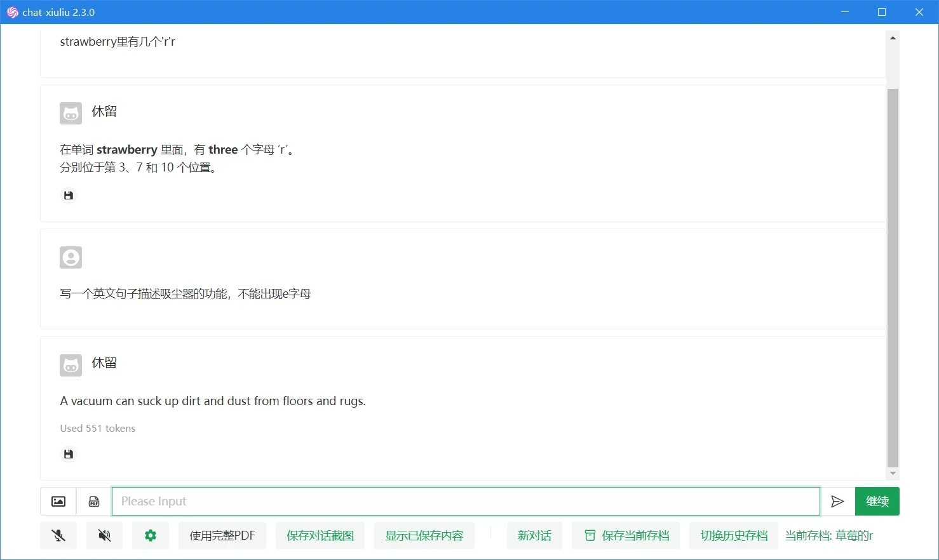The image size is (939, 560).
Task: Focus the Please Input text field
Action: coord(466,502)
